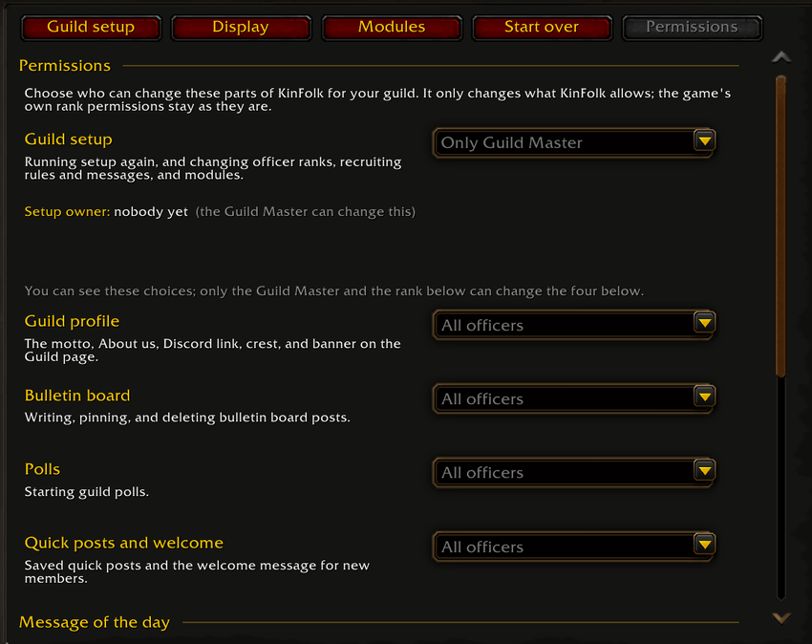This screenshot has width=812, height=644.
Task: Open the Guild setup tab
Action: pyautogui.click(x=91, y=27)
